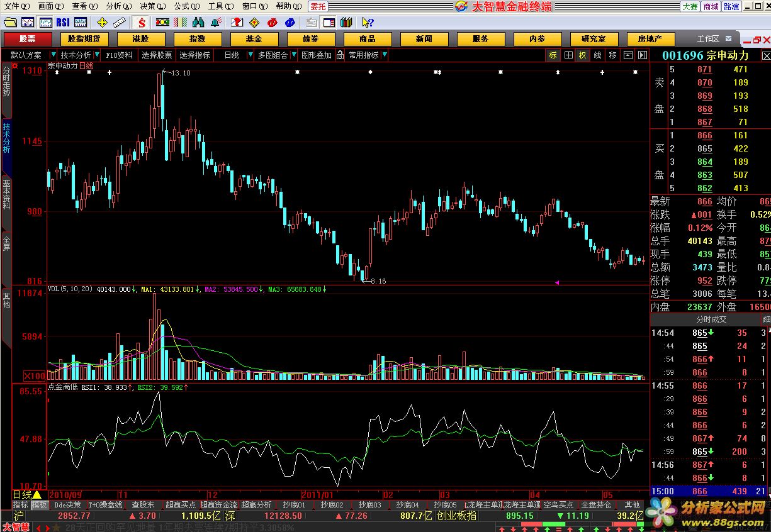Open the 帮助(H) menu
Viewport: 771px width, 532px height.
[x=288, y=6]
